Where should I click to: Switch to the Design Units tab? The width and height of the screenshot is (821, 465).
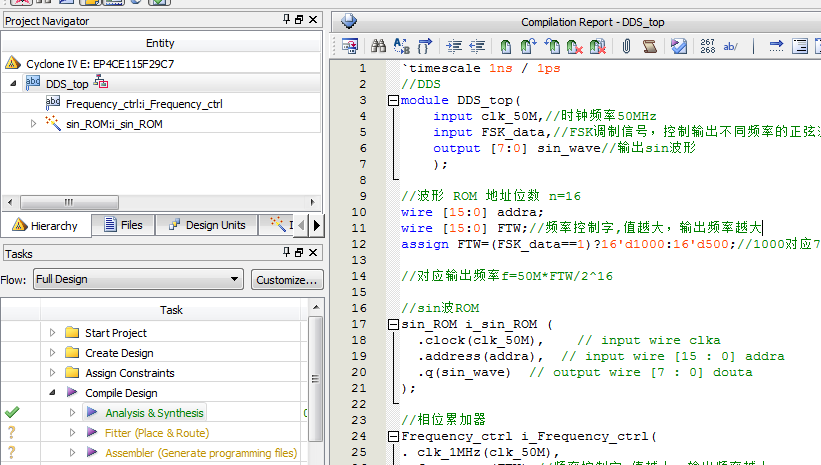(x=207, y=225)
